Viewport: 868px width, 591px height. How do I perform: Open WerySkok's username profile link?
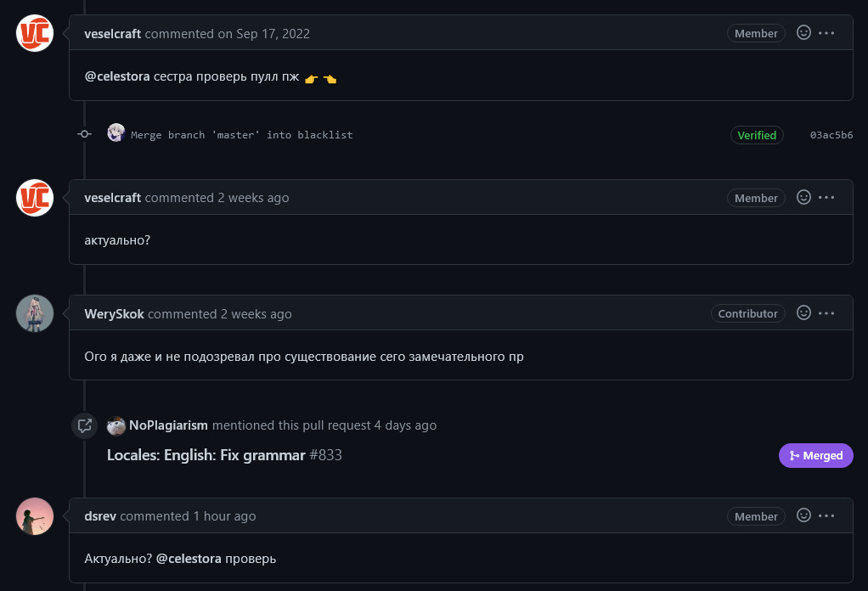pyautogui.click(x=114, y=314)
